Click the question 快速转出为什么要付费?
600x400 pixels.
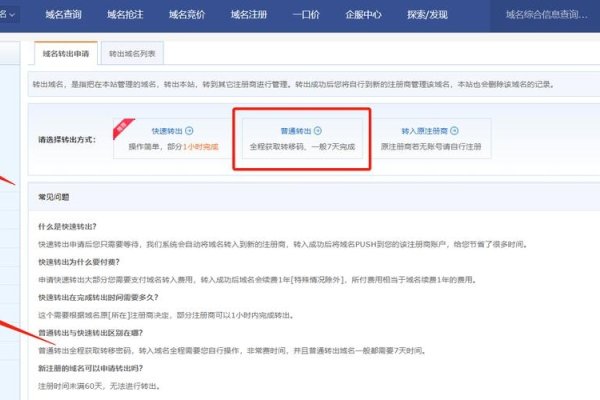(x=79, y=262)
